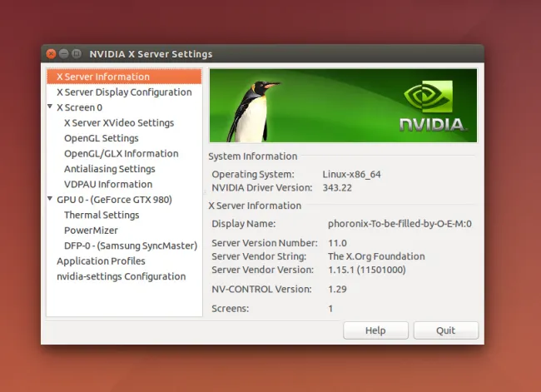Select the X Screen 0 entry
The height and width of the screenshot is (392, 541).
79,107
